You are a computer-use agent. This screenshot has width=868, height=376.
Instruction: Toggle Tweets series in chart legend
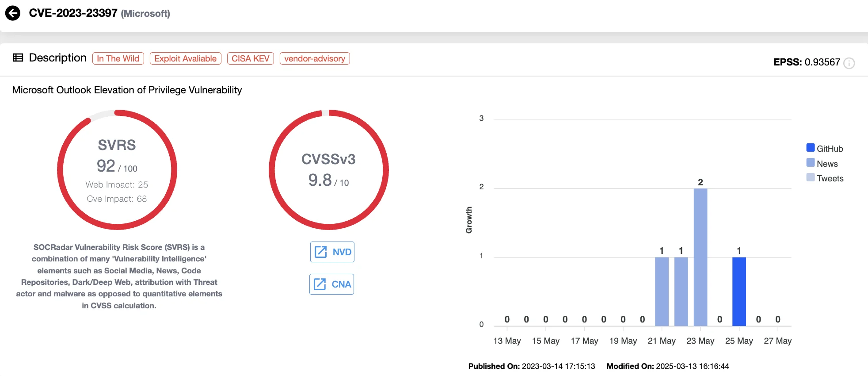click(x=825, y=178)
